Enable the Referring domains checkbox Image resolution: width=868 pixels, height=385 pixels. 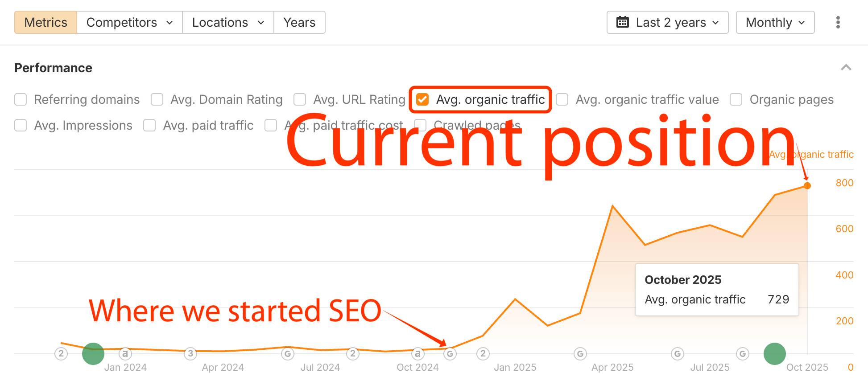(x=21, y=99)
